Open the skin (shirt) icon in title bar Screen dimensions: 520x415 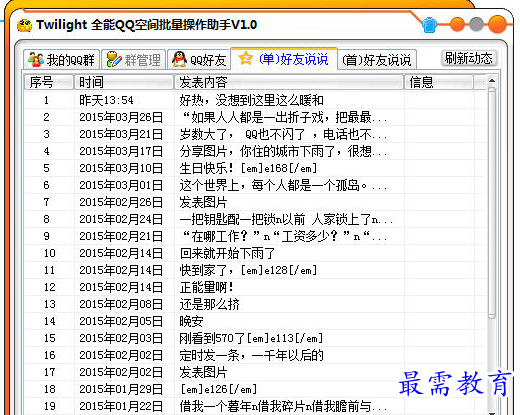click(x=429, y=24)
